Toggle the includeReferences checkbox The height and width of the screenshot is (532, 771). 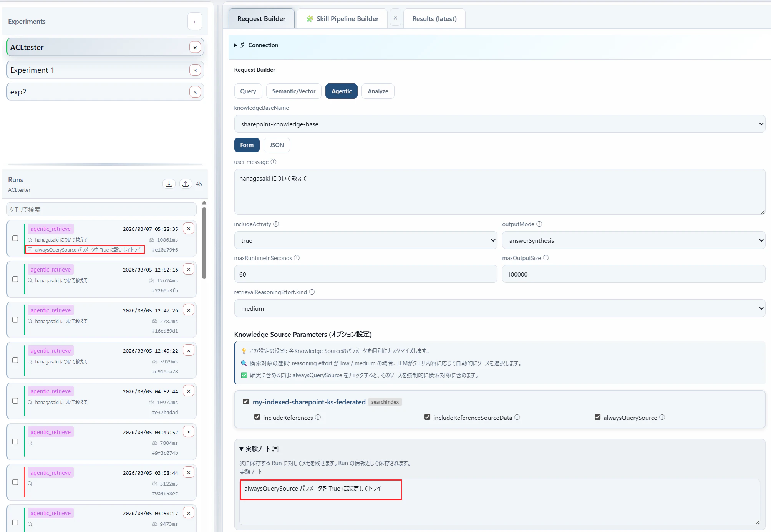(x=257, y=417)
